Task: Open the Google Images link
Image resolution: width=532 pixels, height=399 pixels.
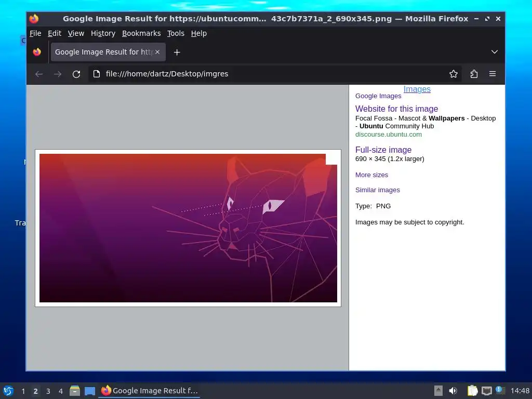Action: pos(378,96)
